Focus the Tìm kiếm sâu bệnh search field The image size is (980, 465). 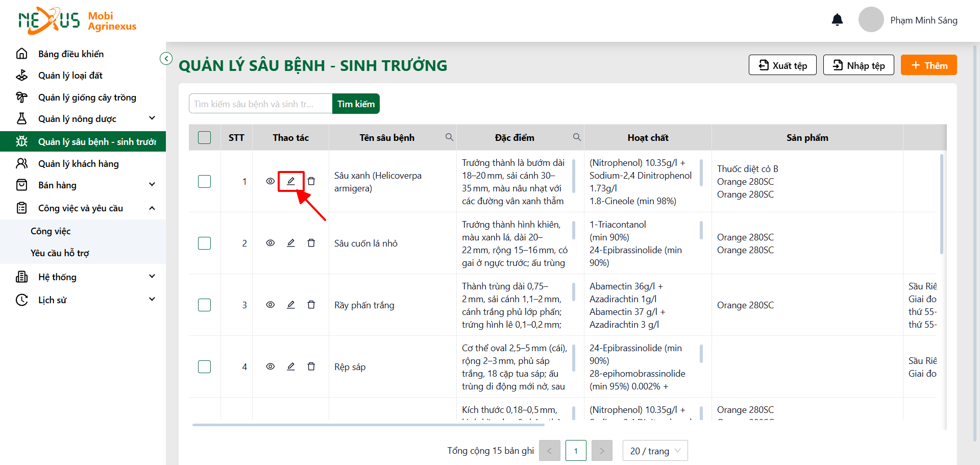(x=260, y=104)
